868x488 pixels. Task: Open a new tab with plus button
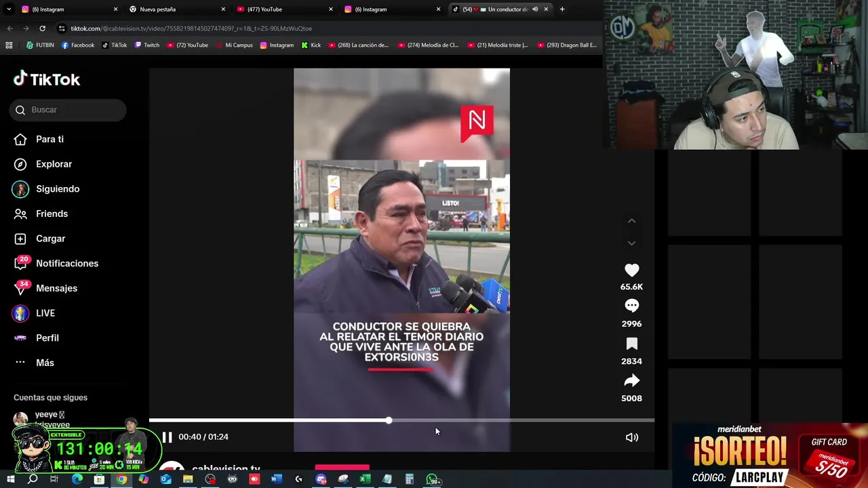[562, 9]
